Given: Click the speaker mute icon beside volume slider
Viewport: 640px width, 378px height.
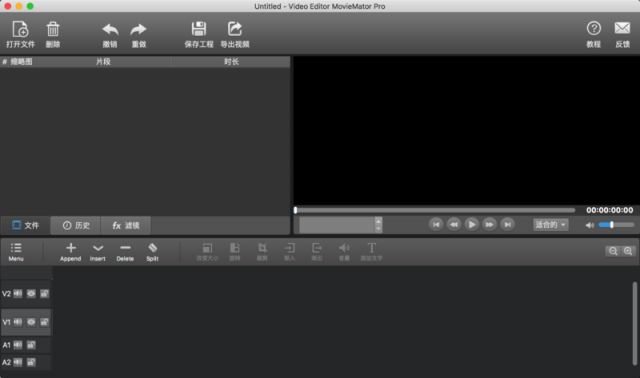Looking at the screenshot, I should pos(589,225).
